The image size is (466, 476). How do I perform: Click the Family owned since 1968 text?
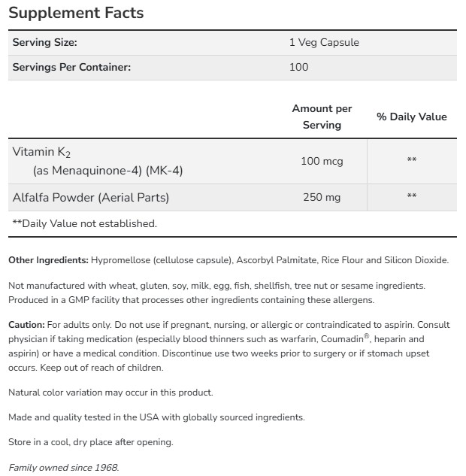(x=63, y=467)
